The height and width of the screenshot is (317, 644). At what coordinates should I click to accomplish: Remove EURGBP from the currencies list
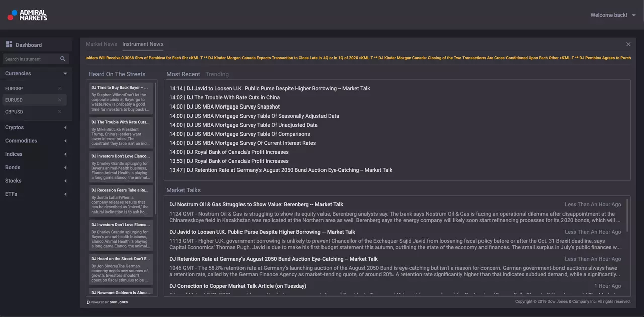(60, 88)
